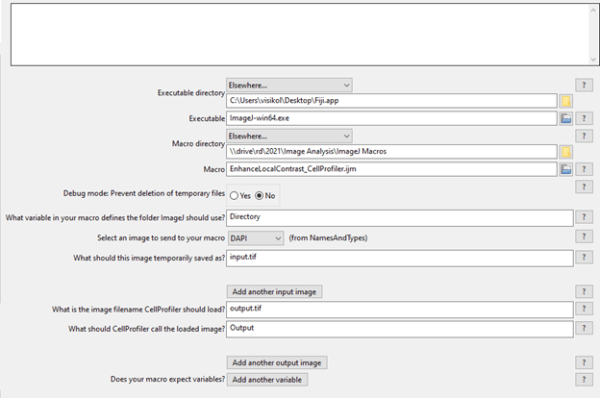Open help for the Macro file field

coord(584,169)
